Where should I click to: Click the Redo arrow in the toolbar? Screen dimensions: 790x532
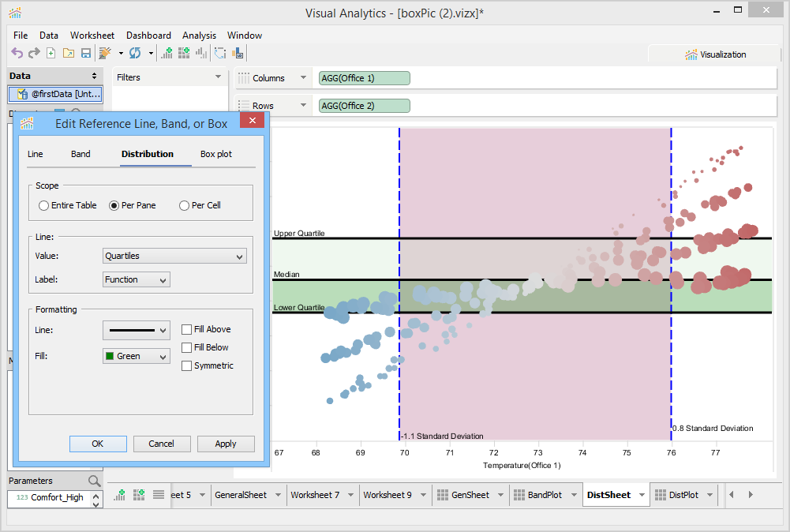pyautogui.click(x=34, y=53)
